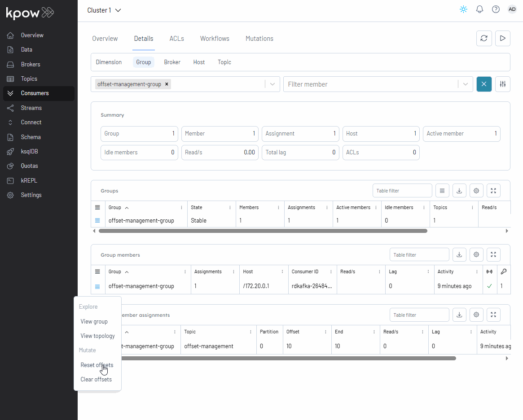Click the play button next to refresh
The height and width of the screenshot is (420, 523).
coord(503,39)
